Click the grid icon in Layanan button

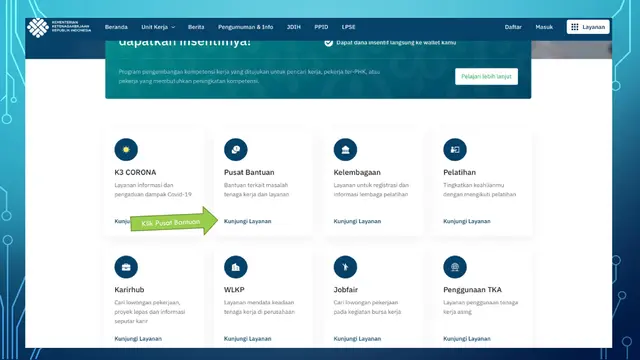[x=575, y=27]
